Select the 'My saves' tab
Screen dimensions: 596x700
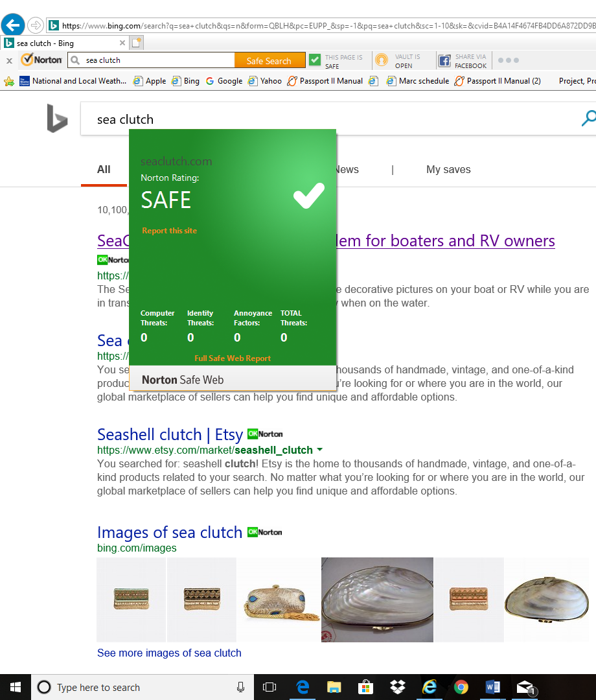tap(448, 170)
